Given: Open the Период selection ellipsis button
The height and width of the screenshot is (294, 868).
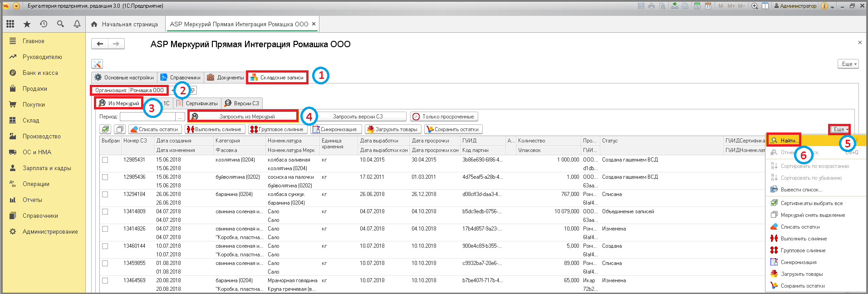Looking at the screenshot, I should tap(180, 117).
